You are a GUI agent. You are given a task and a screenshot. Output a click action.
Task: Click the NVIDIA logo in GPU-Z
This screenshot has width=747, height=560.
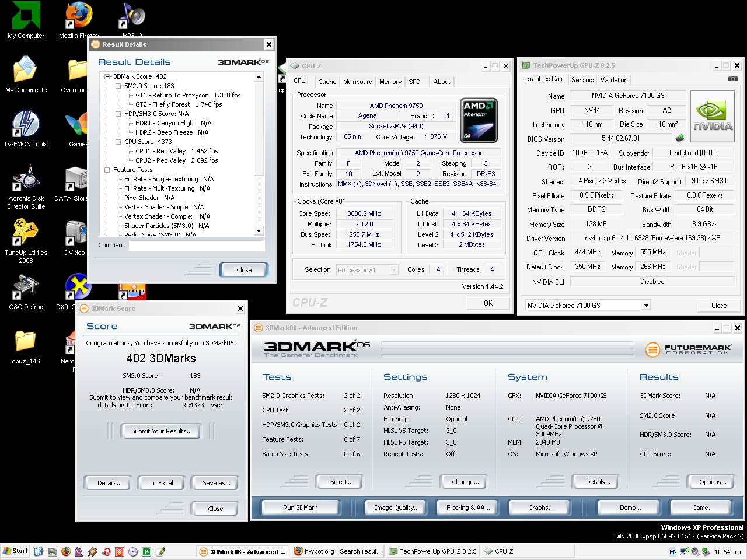tap(713, 117)
